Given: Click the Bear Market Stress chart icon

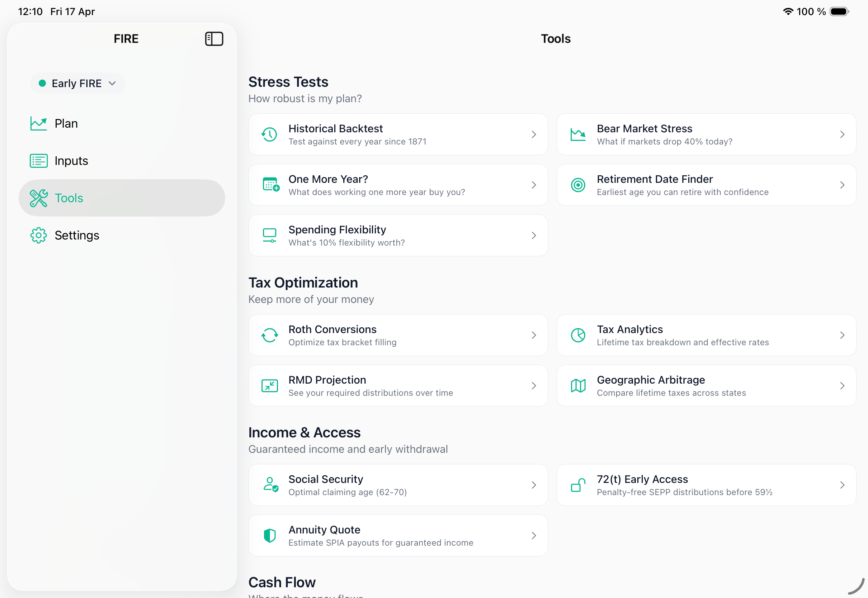Looking at the screenshot, I should click(x=578, y=134).
